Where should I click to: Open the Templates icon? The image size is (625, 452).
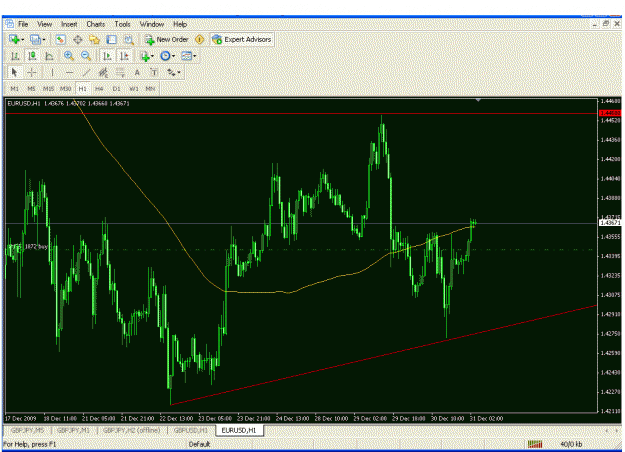[x=186, y=56]
